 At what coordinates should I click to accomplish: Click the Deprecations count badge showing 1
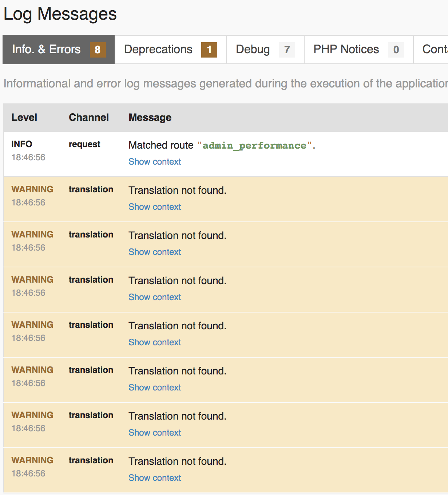[209, 50]
